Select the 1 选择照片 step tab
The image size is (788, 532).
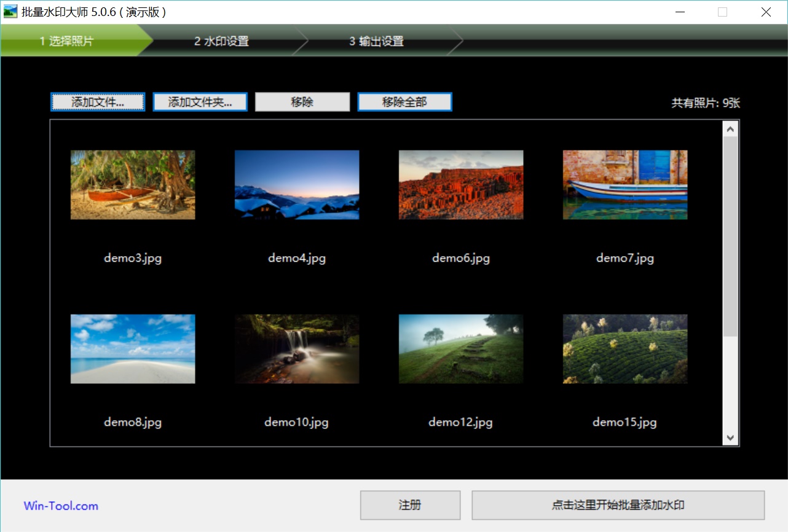(67, 42)
